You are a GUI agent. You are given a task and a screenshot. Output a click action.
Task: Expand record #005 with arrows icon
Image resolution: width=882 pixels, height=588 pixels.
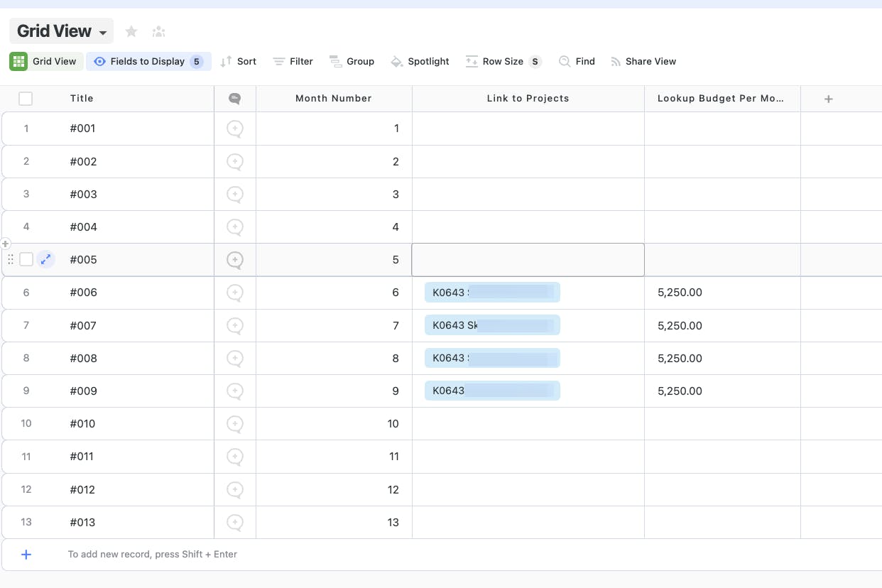click(45, 259)
